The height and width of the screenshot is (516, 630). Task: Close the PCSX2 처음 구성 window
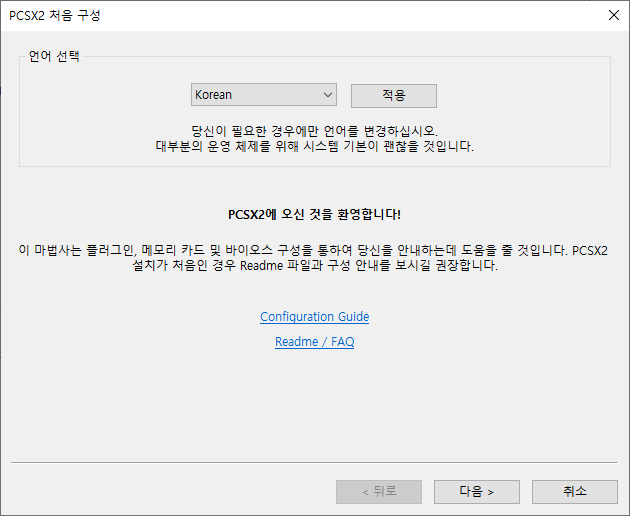coord(614,15)
